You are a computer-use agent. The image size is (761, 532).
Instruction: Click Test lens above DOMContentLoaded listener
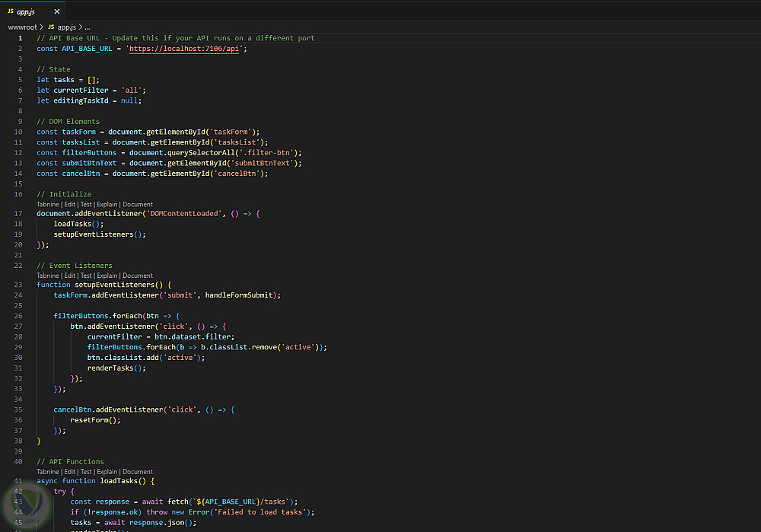point(86,205)
